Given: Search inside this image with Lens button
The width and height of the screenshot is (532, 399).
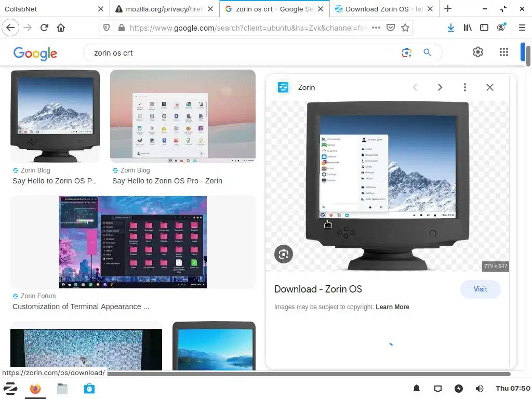Looking at the screenshot, I should point(284,254).
